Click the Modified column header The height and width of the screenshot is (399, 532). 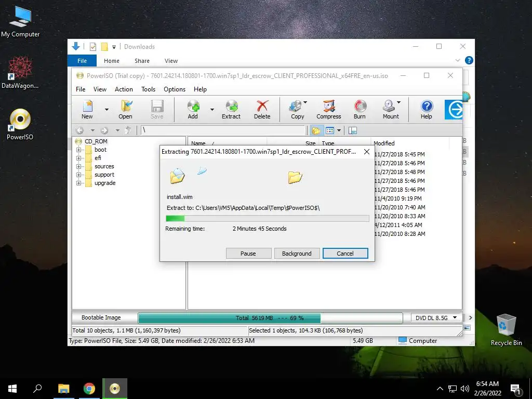click(410, 143)
